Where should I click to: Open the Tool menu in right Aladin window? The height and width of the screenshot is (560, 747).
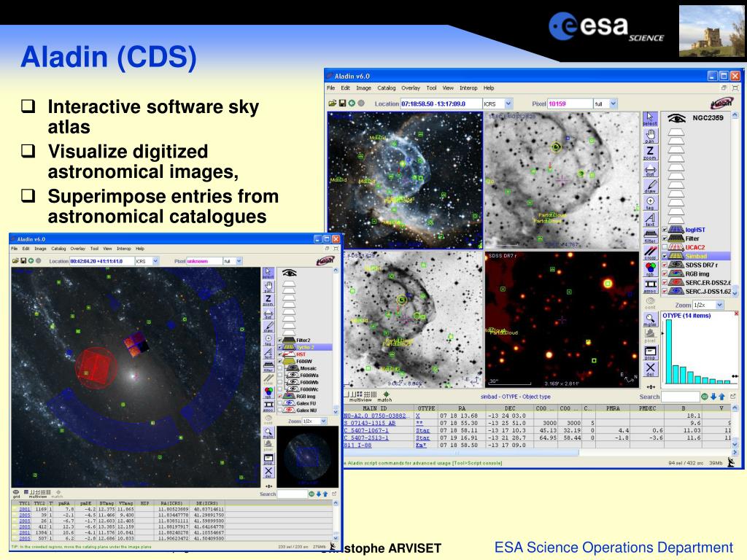click(x=431, y=88)
